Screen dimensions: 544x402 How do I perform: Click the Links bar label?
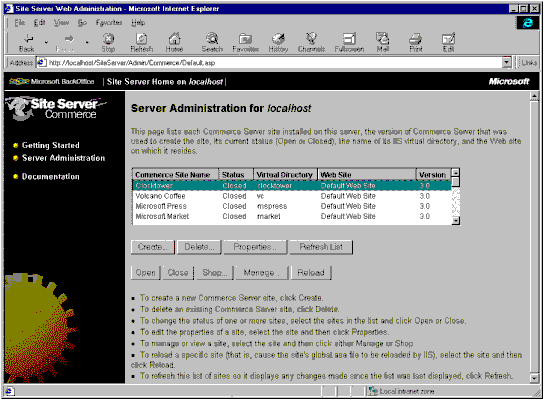pyautogui.click(x=529, y=63)
